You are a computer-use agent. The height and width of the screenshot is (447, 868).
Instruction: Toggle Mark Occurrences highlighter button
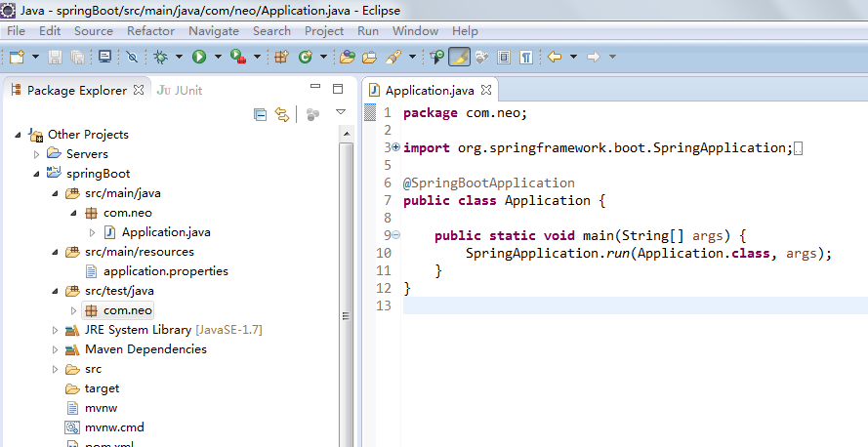pos(459,58)
